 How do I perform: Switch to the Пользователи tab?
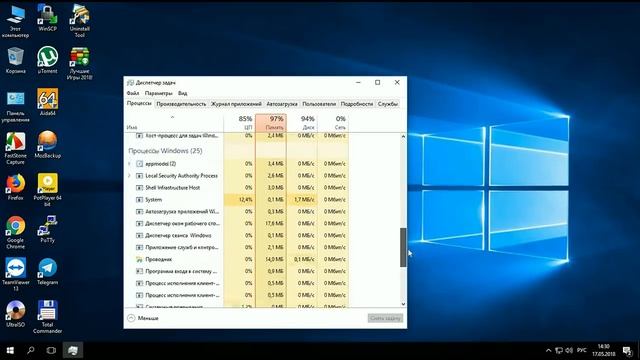[x=319, y=104]
